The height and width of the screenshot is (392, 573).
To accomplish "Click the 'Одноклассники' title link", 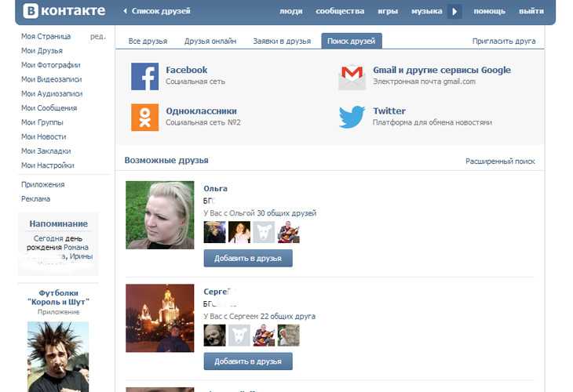I will pyautogui.click(x=202, y=111).
